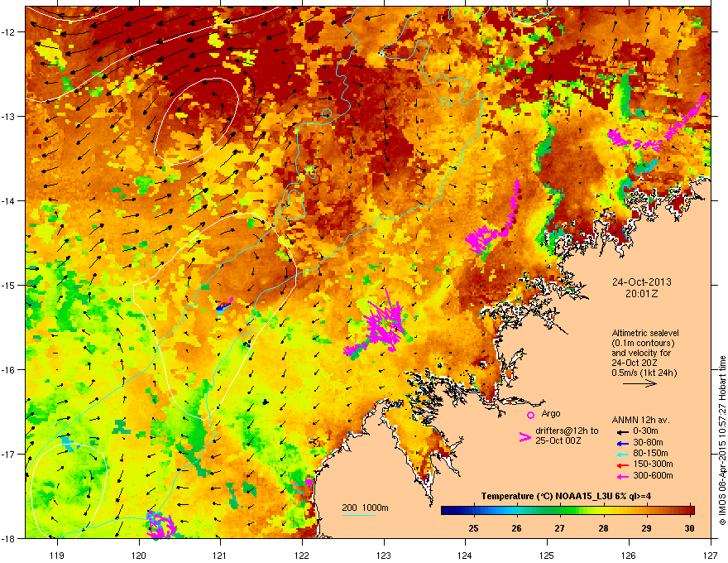The height and width of the screenshot is (563, 728).
Task: Click the longitude axis label 124
Action: tap(465, 555)
